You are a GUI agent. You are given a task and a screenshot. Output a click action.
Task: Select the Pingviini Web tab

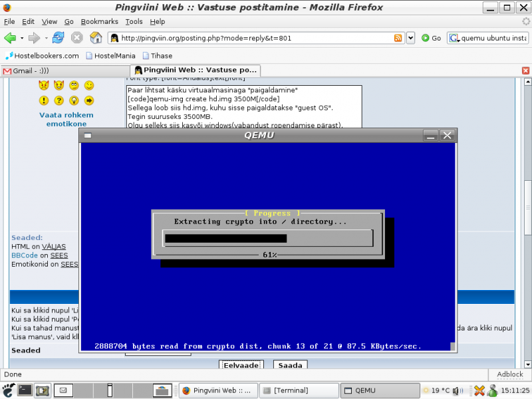196,70
